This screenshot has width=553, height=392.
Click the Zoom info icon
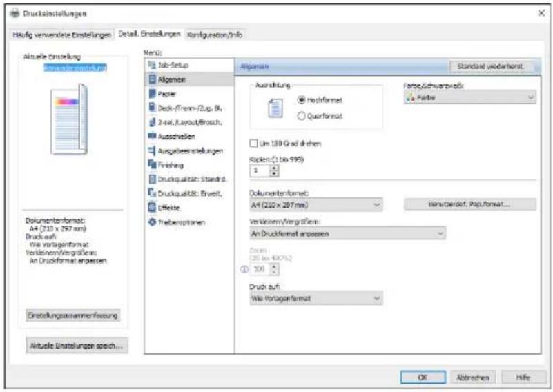[x=244, y=269]
